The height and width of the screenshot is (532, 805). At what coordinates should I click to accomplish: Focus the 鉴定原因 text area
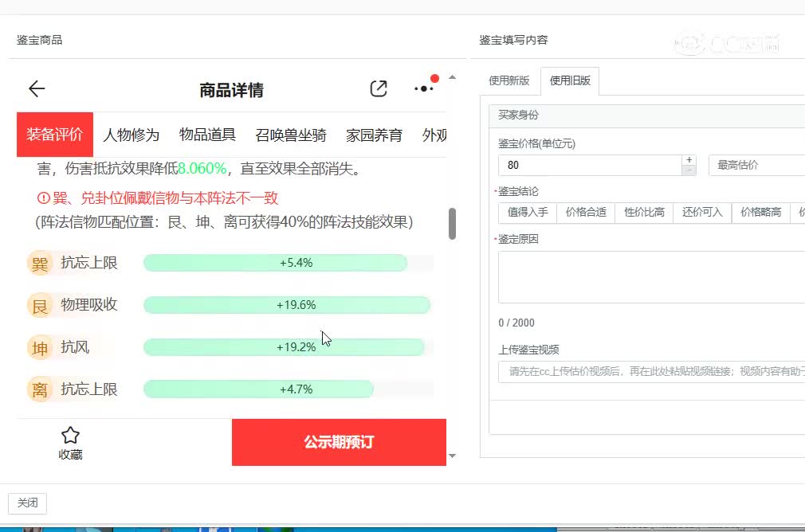pos(650,277)
